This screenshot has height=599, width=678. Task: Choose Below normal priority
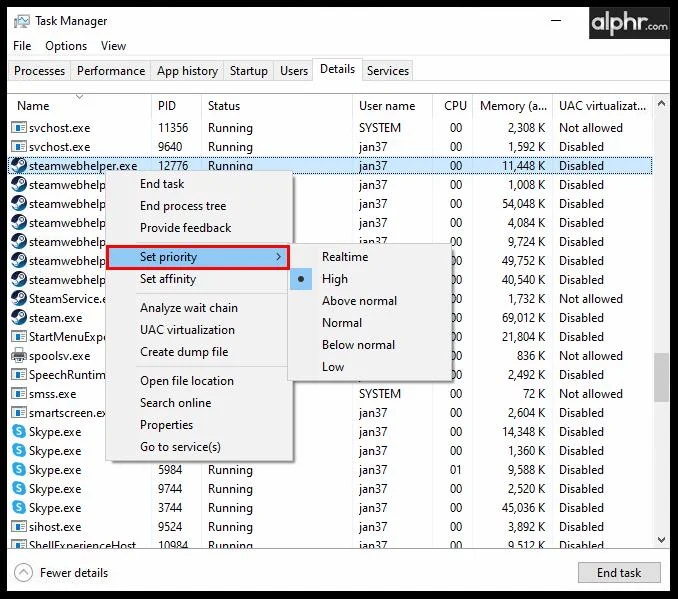358,345
